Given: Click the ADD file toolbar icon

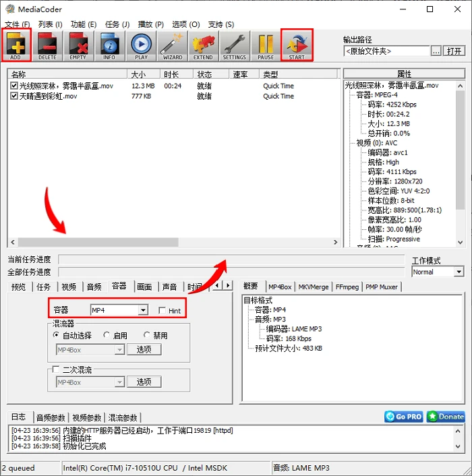Looking at the screenshot, I should (x=16, y=46).
